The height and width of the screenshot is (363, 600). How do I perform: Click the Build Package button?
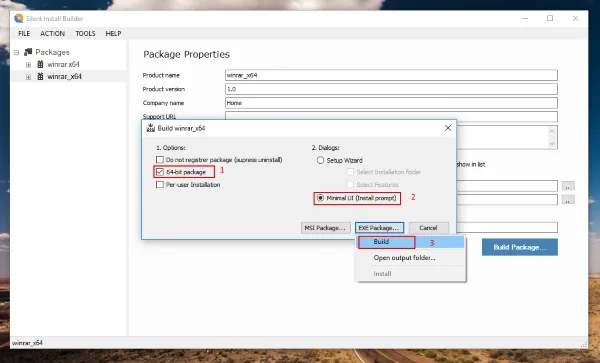(520, 247)
